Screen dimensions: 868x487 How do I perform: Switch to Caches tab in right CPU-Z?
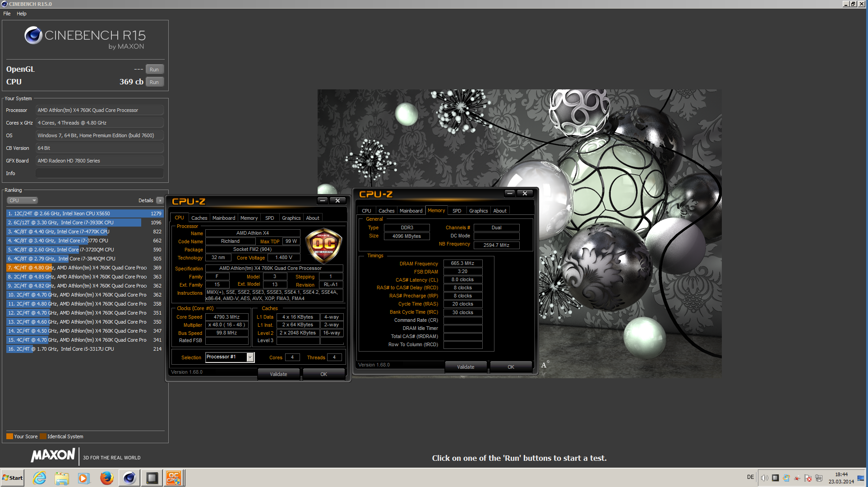tap(386, 211)
